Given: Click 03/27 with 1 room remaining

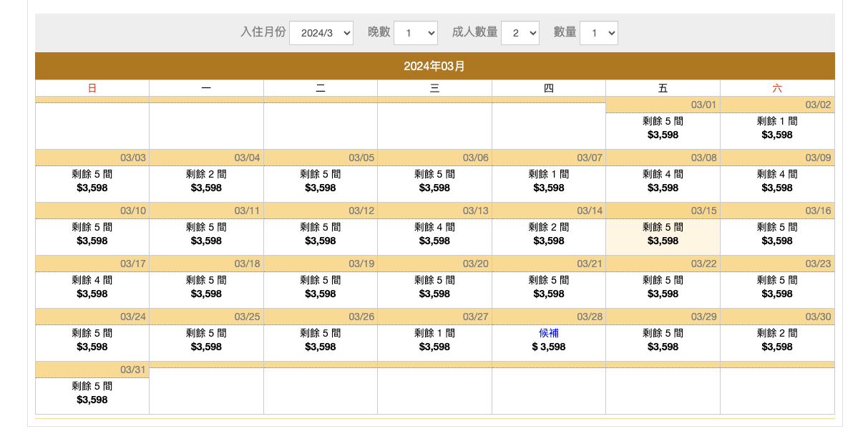Looking at the screenshot, I should pos(434,340).
